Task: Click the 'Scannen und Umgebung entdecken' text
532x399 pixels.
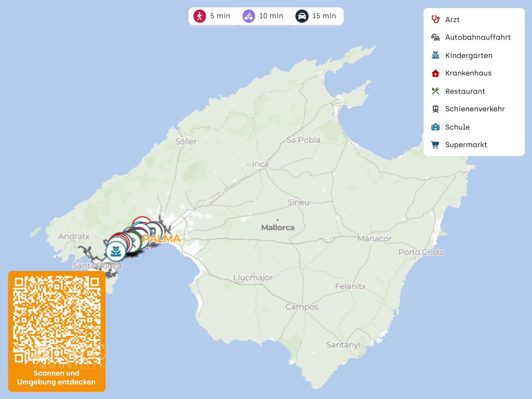Action: click(x=56, y=378)
